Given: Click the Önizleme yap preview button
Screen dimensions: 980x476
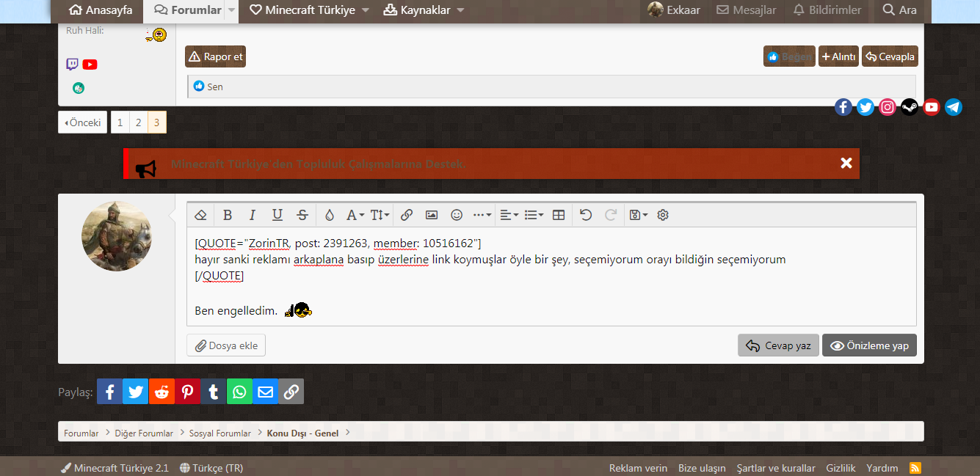Looking at the screenshot, I should coord(869,345).
